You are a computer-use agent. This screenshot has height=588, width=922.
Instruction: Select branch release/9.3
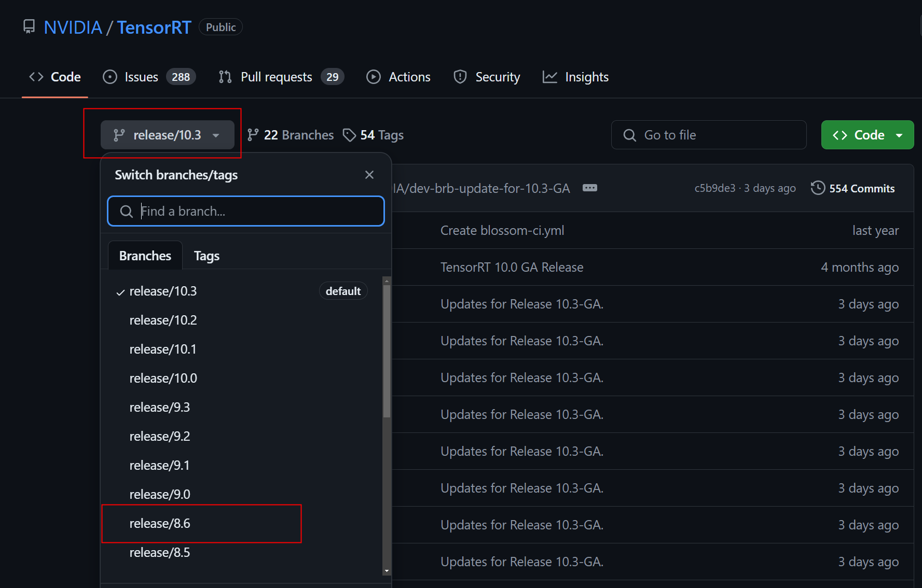pos(242,407)
